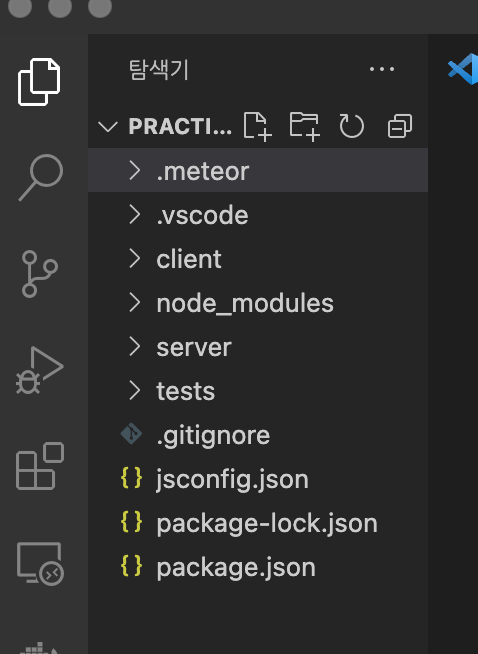This screenshot has height=654, width=478.
Task: Expand the .meteor folder
Action: click(x=258, y=171)
